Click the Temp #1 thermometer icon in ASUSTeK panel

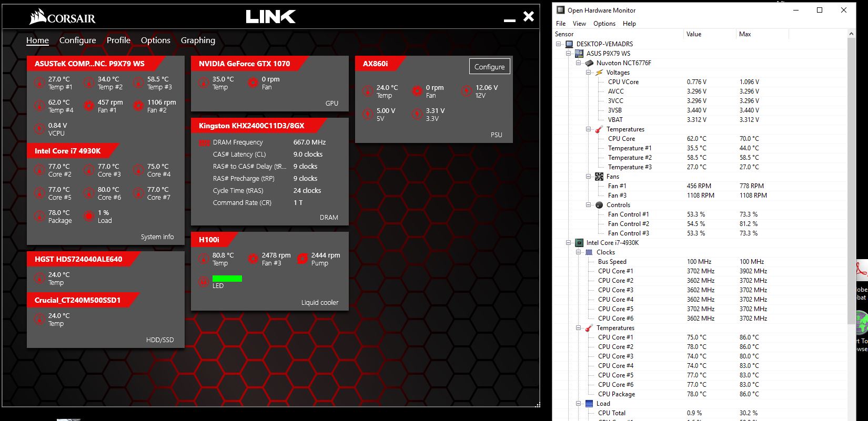(x=39, y=83)
